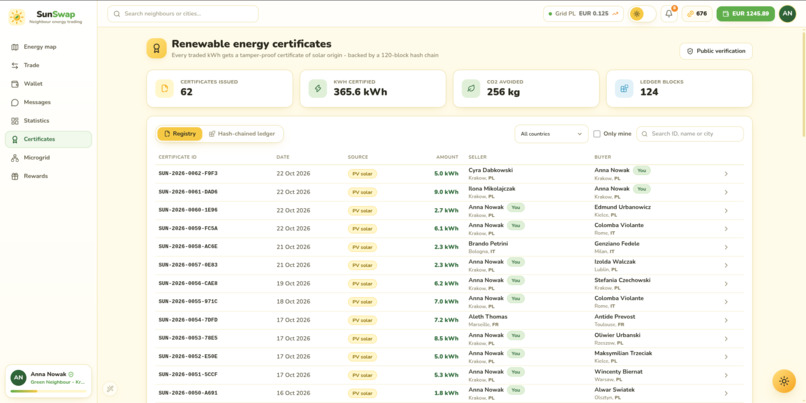Click the AN avatar in top bar
This screenshot has height=403, width=806.
click(787, 14)
